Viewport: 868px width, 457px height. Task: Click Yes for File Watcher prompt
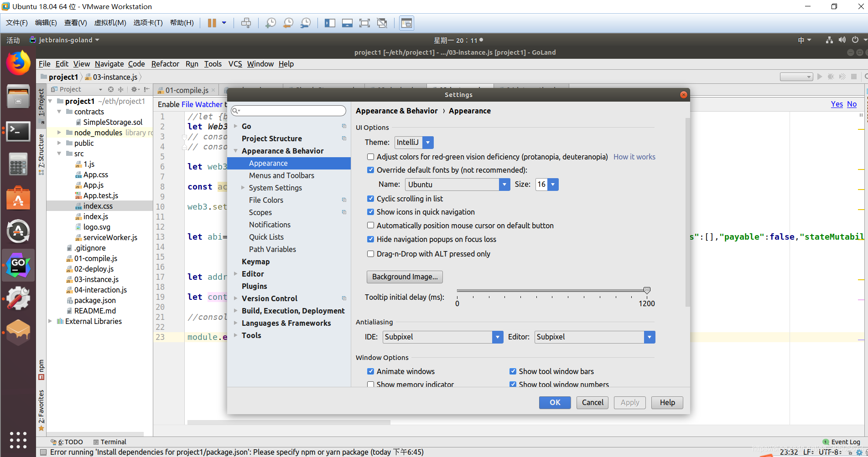837,104
